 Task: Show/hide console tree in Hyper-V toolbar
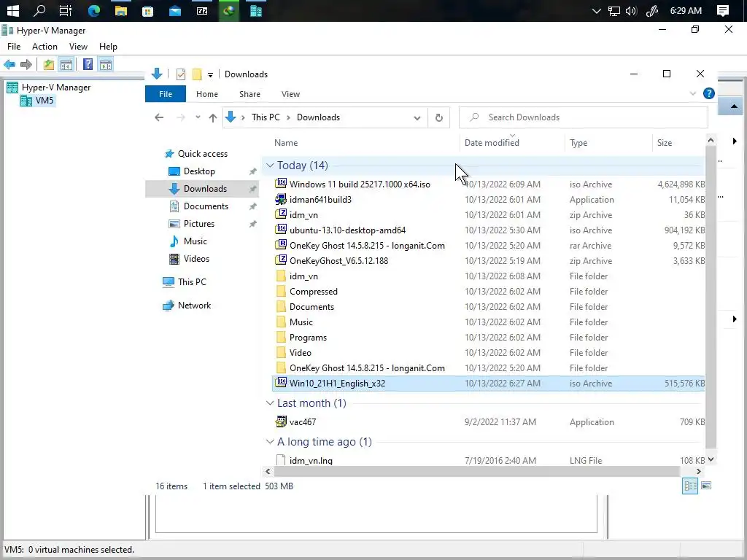tap(66, 64)
